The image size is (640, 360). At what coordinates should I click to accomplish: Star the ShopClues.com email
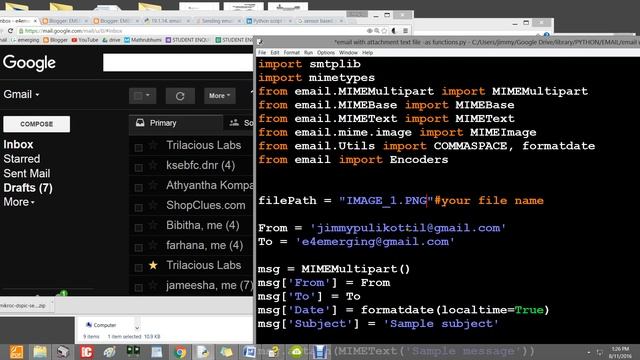click(153, 205)
